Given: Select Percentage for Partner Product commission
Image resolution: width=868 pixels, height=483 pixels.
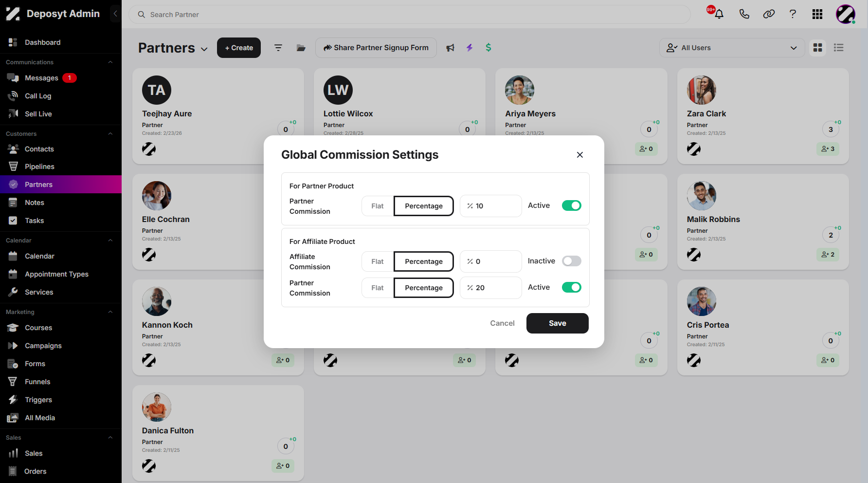Looking at the screenshot, I should [x=424, y=206].
